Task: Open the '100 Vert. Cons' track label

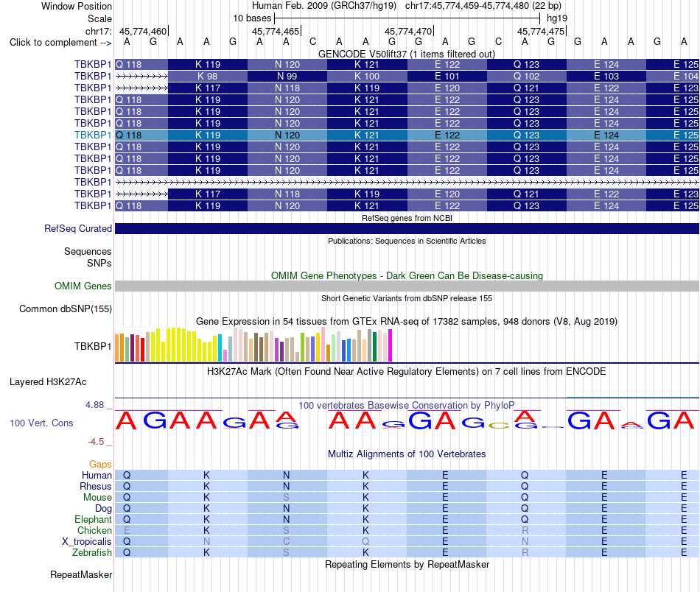Action: (x=41, y=423)
